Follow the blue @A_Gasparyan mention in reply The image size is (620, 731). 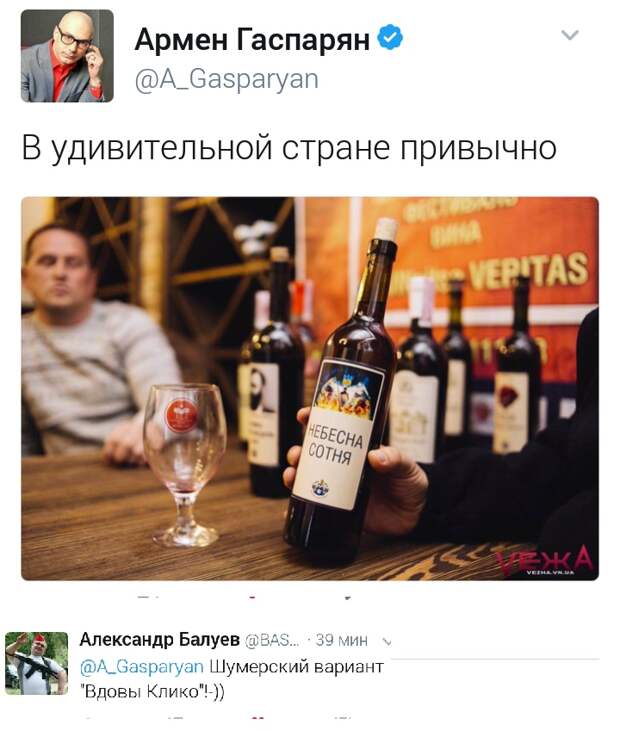(x=142, y=667)
